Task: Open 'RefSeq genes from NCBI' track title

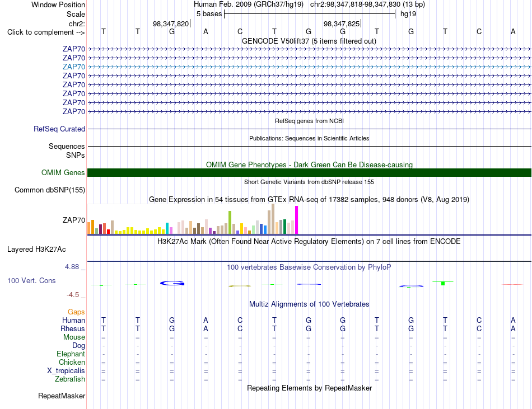Action: click(310, 121)
